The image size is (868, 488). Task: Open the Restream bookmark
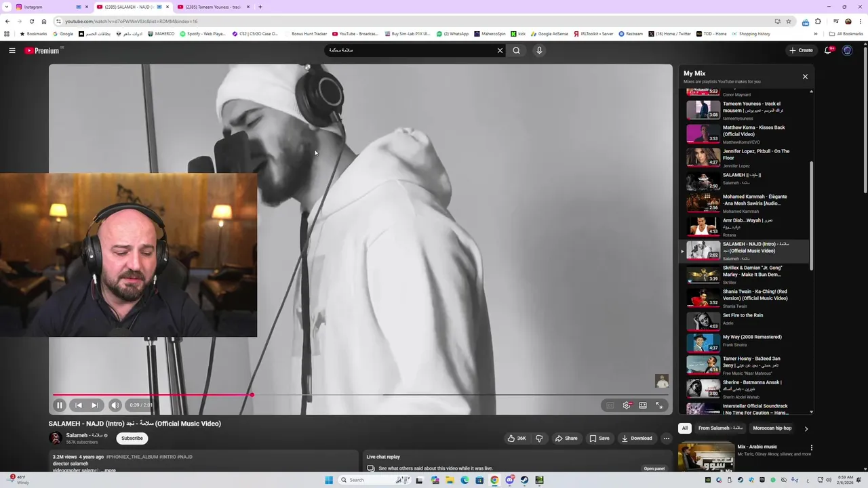(x=630, y=34)
